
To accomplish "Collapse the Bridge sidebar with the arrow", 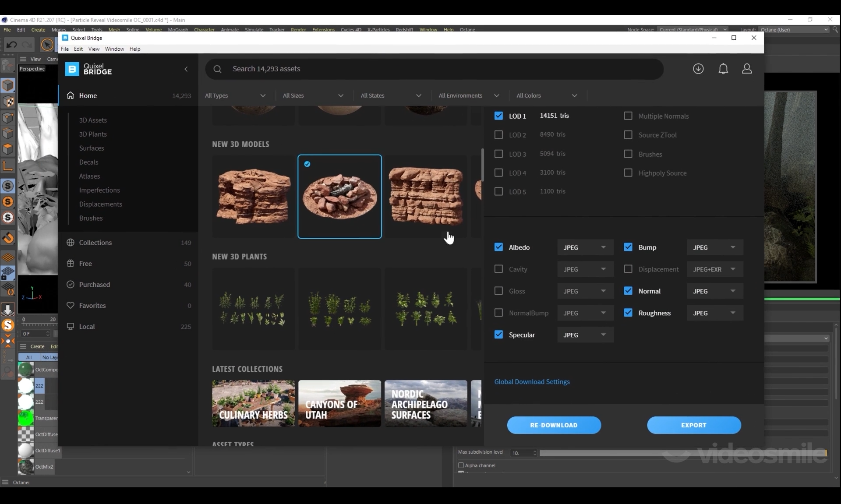I will tap(186, 69).
